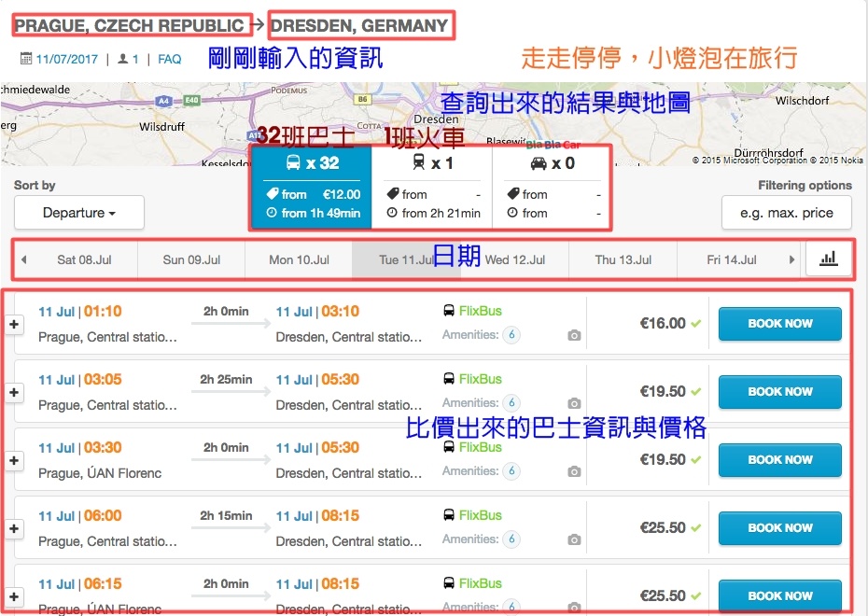The height and width of the screenshot is (616, 868).
Task: Select Fri 14.Jul date tab
Action: 731,259
